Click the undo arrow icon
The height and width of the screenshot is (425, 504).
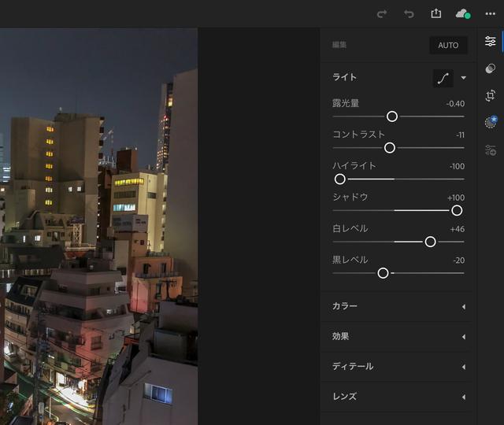point(409,14)
